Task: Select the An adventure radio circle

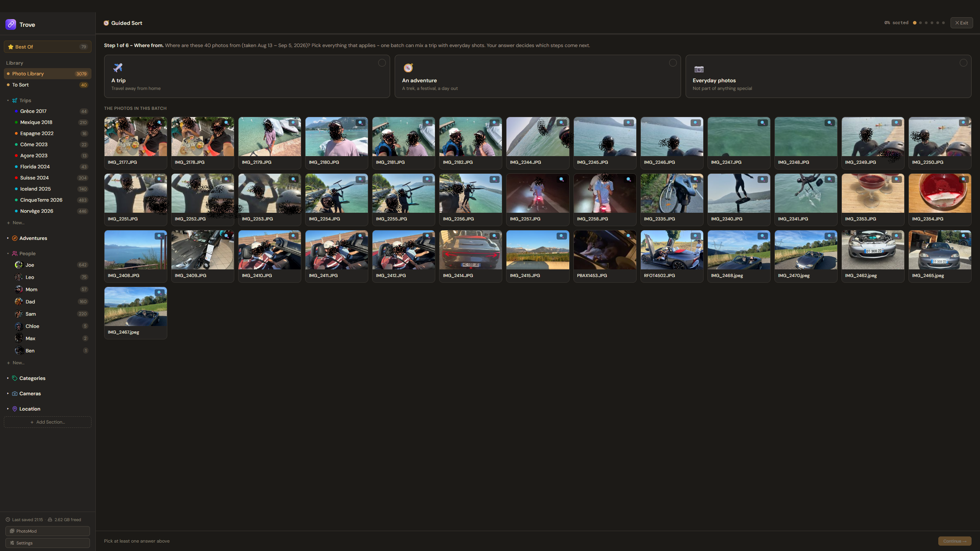Action: point(673,63)
